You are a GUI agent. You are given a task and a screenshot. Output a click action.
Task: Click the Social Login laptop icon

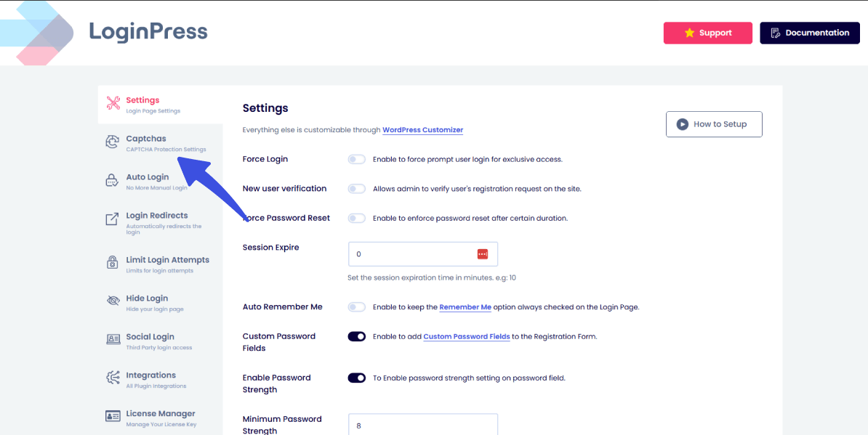pyautogui.click(x=113, y=339)
